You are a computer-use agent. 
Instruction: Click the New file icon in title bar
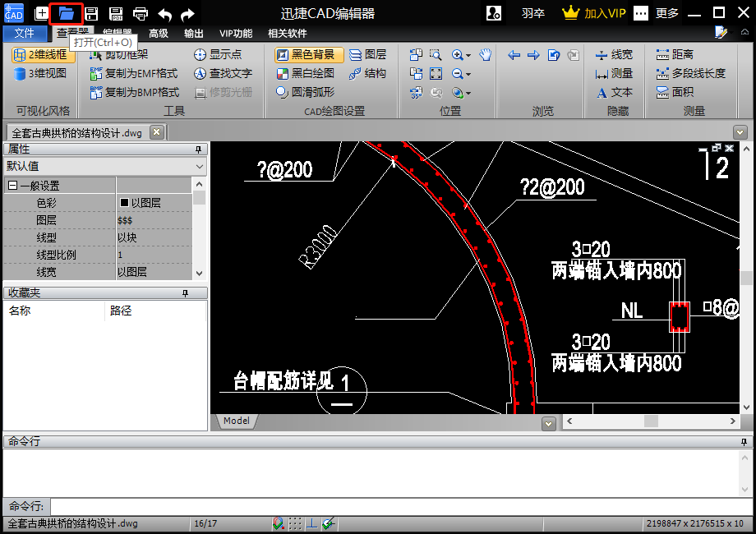(x=41, y=13)
